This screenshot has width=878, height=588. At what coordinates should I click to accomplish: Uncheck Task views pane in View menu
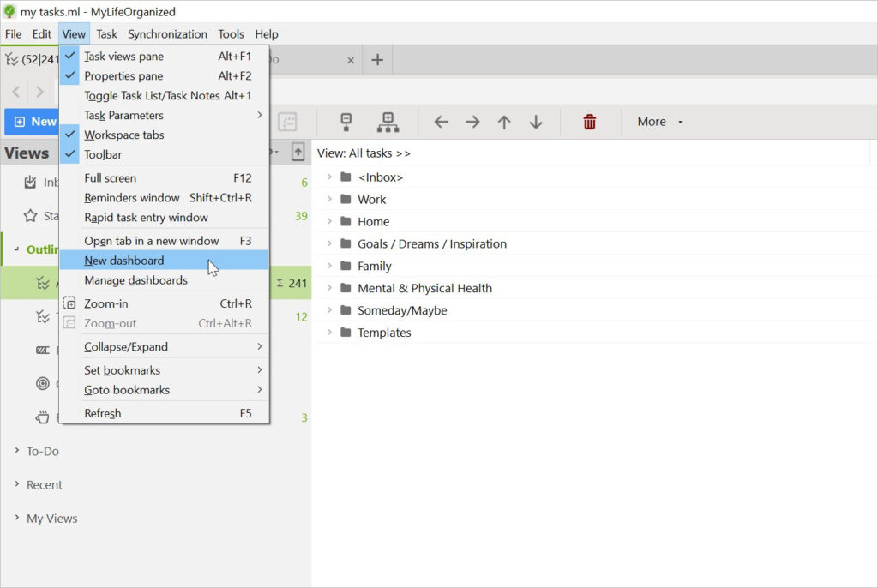[x=123, y=57]
